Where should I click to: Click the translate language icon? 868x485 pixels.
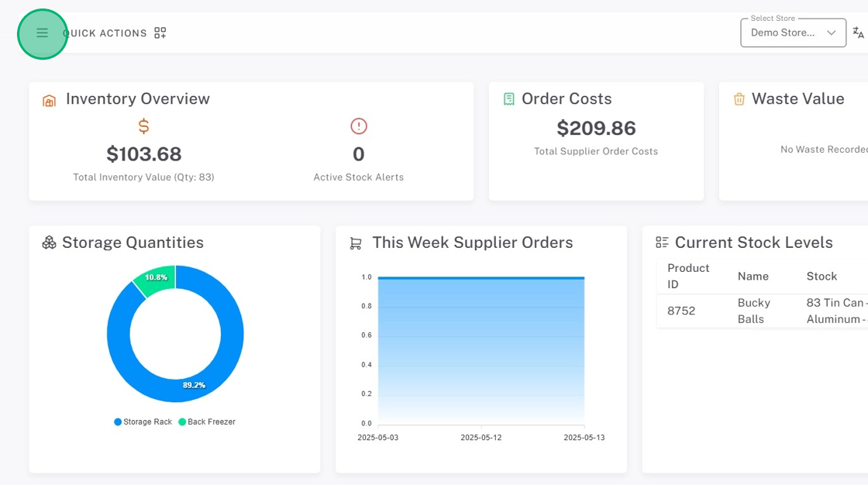pos(858,33)
